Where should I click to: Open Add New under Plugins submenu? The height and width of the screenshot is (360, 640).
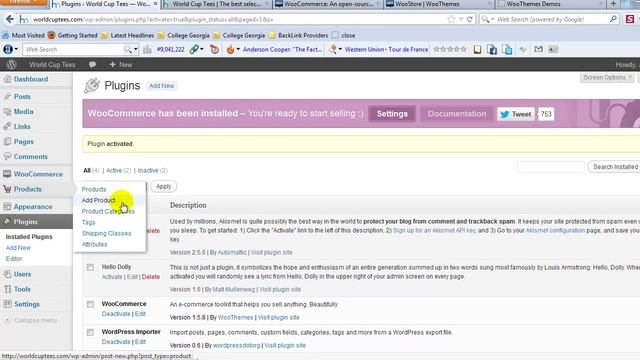pos(18,248)
